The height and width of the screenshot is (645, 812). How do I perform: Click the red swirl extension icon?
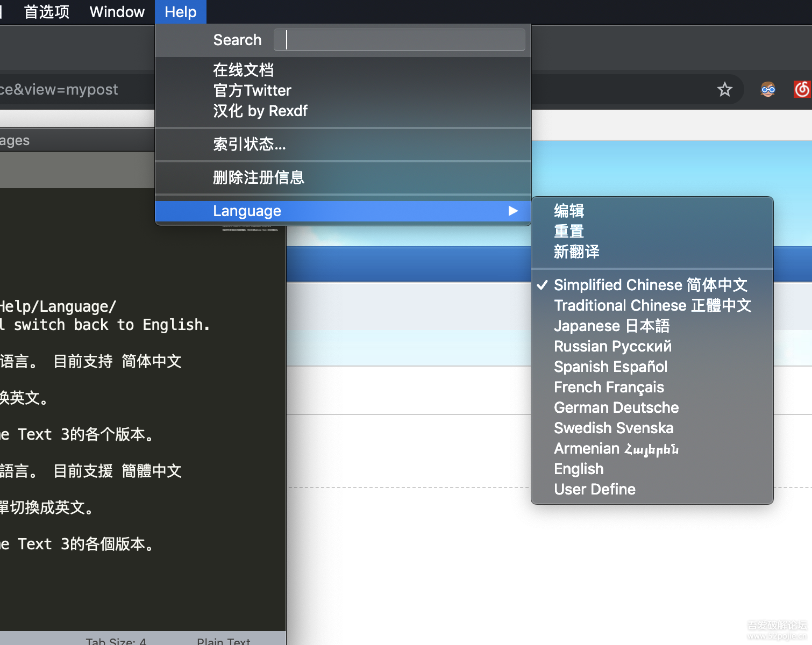(x=801, y=89)
